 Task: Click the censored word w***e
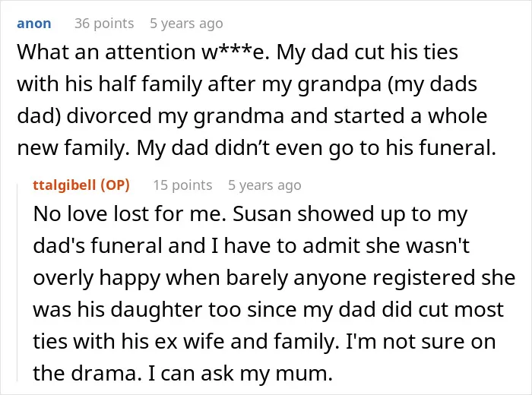(x=233, y=52)
